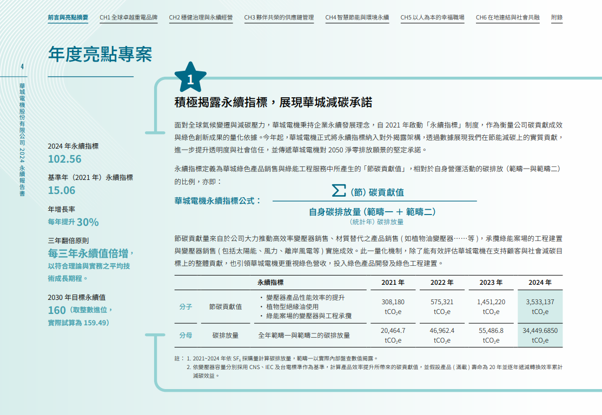
Task: Click the 2024 年永續指標 label
Action: click(x=73, y=146)
